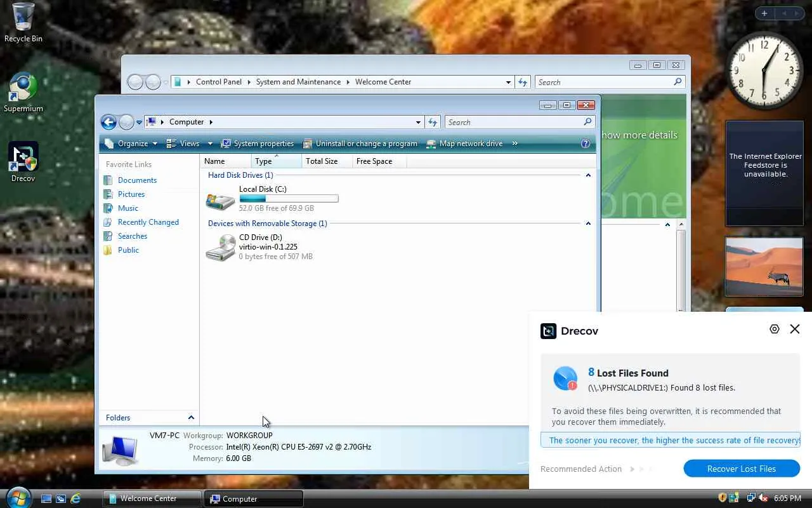
Task: Click the Welcome Center search magnifier
Action: click(678, 82)
